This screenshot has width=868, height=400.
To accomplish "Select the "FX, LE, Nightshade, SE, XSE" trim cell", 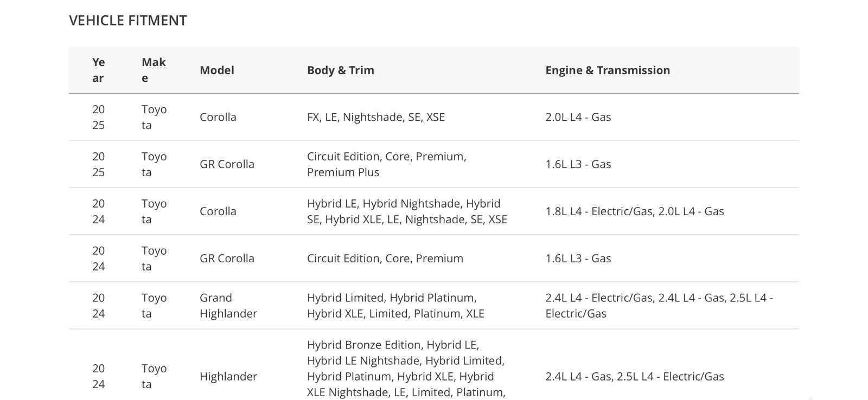I will 376,117.
